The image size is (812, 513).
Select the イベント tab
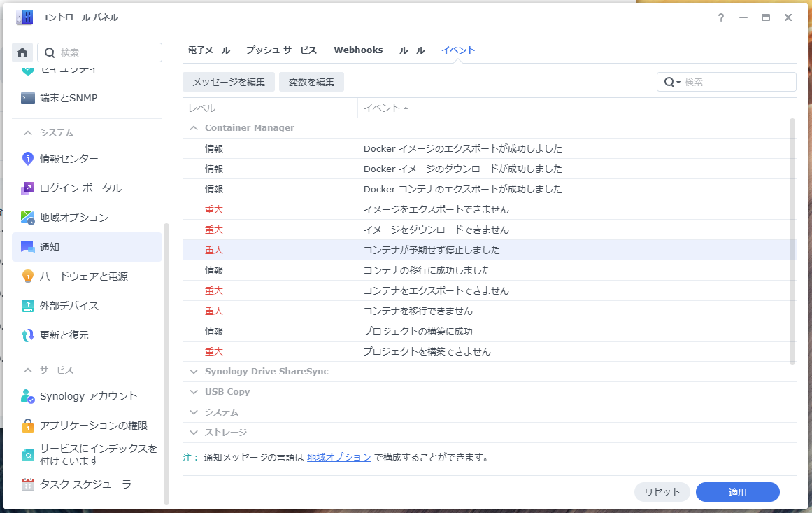click(458, 50)
